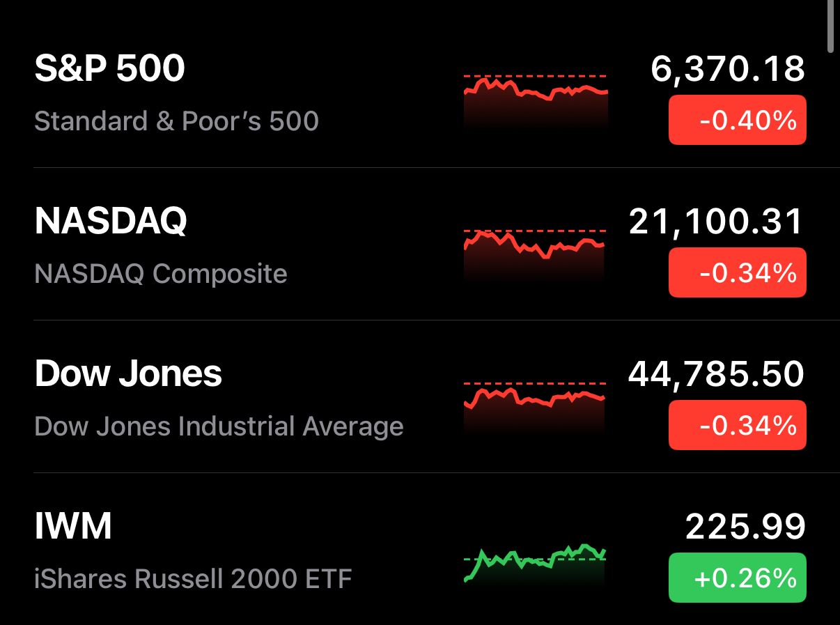Toggle the Dow Jones -0.34% change badge
This screenshot has width=840, height=625.
[x=737, y=425]
